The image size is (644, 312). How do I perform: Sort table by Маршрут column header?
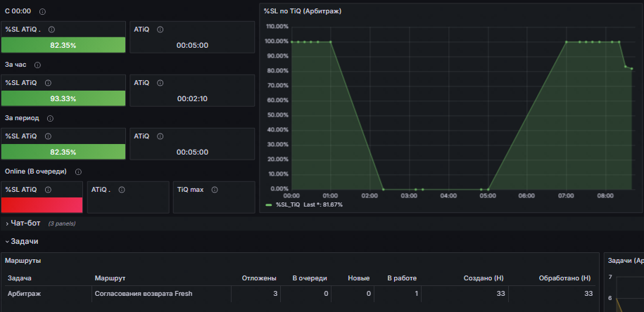point(110,278)
